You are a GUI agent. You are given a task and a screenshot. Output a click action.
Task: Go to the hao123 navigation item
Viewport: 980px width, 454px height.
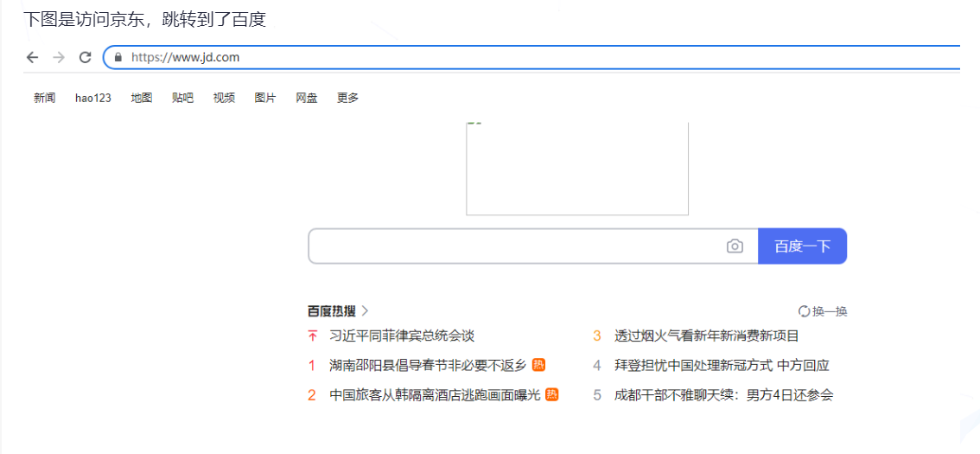[93, 98]
